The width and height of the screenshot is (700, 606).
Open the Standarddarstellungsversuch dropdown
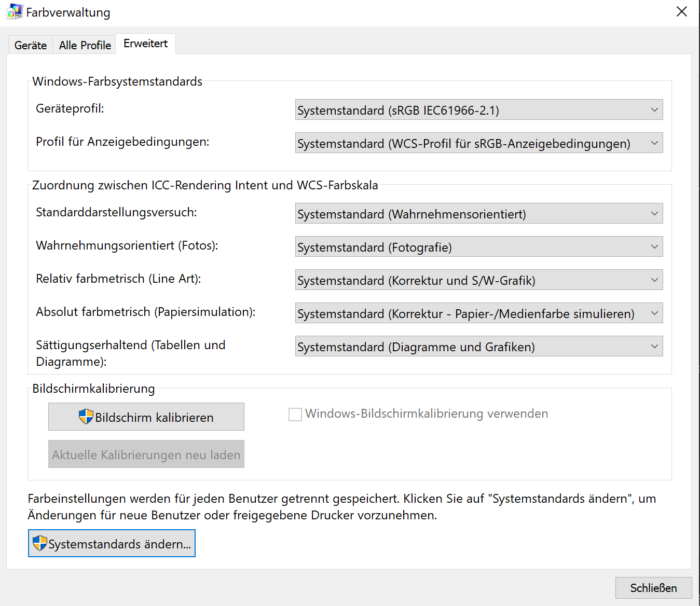[478, 214]
